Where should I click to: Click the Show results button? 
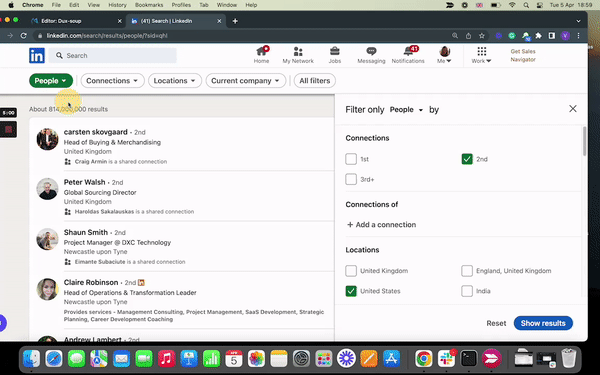coord(543,323)
